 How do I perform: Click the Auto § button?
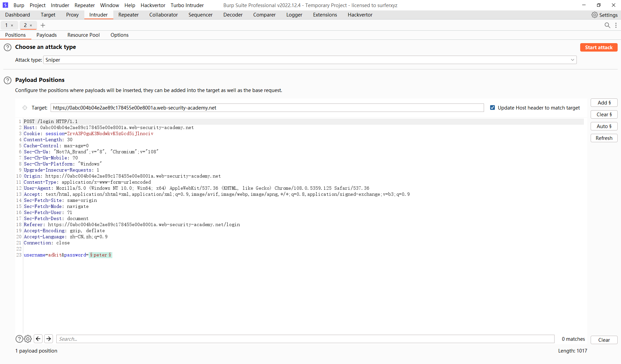click(x=604, y=126)
